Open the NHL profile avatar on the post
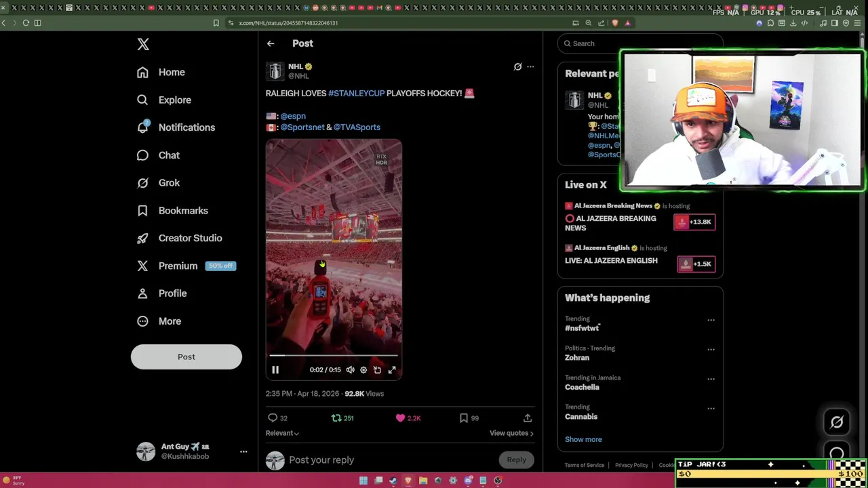 coord(275,71)
